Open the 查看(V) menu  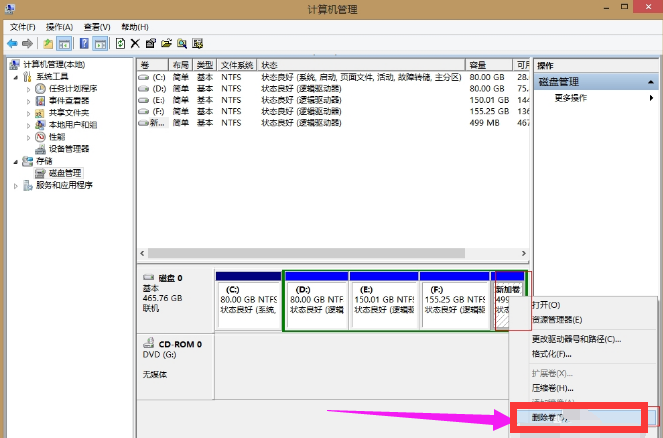tap(98, 27)
